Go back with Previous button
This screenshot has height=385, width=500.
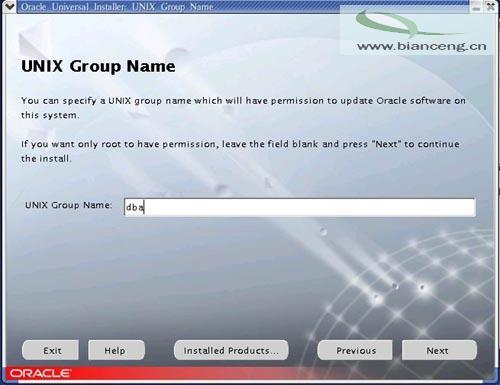pyautogui.click(x=355, y=350)
